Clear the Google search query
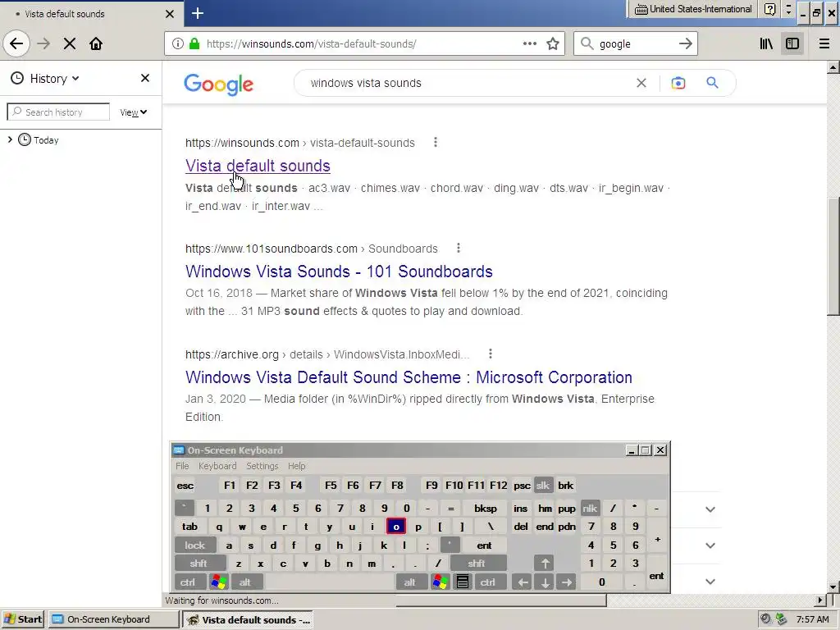Viewport: 840px width, 630px height. click(641, 83)
